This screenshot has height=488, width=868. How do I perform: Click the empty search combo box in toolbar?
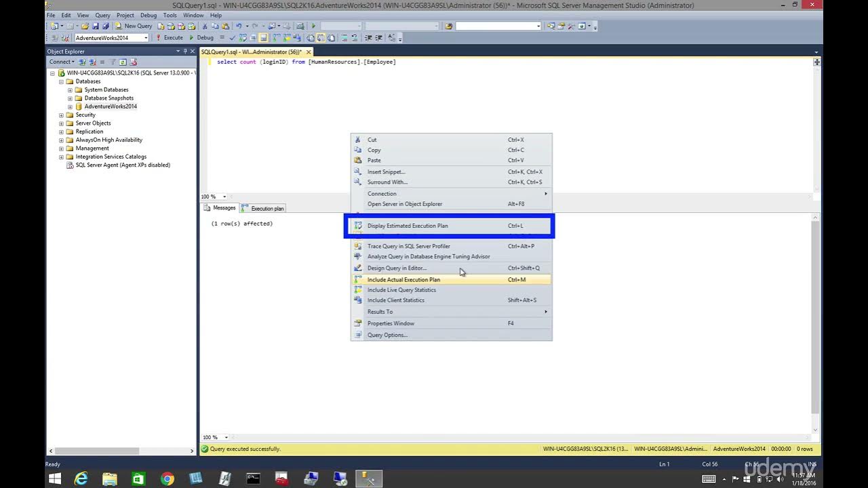click(498, 26)
